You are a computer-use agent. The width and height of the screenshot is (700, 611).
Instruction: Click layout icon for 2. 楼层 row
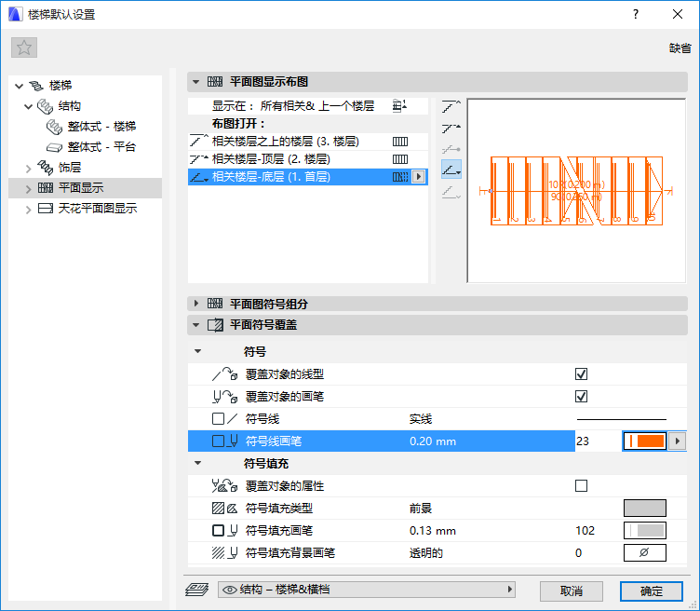point(400,159)
